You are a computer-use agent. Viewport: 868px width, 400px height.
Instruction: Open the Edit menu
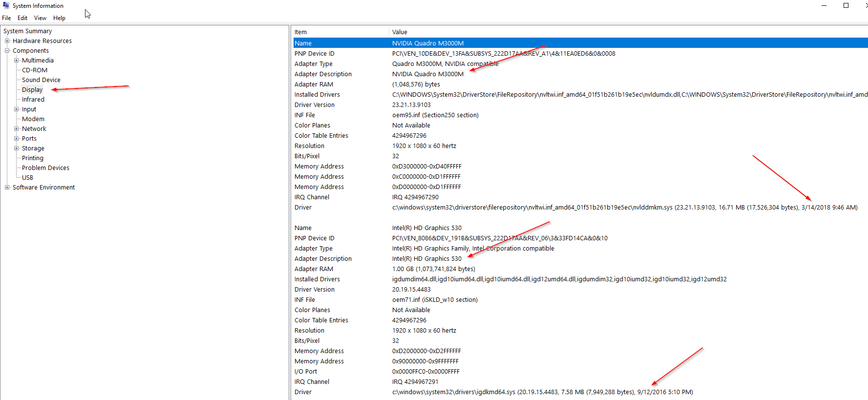pos(22,18)
